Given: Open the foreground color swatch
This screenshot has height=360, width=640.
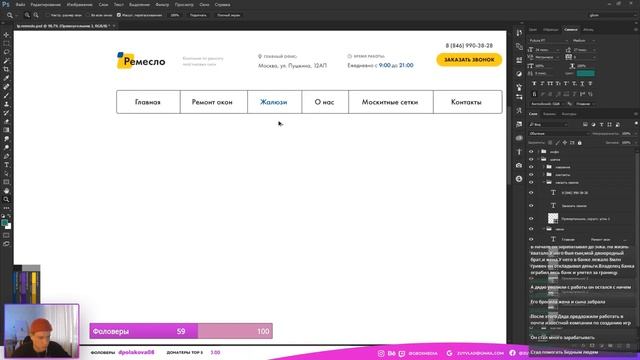Looking at the screenshot, I should 4,223.
